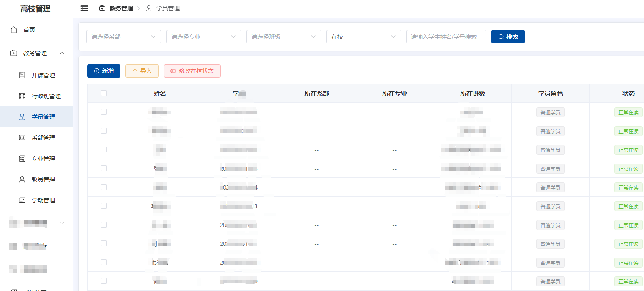The width and height of the screenshot is (644, 291).
Task: Click the 行政班管理 grid icon
Action: tap(22, 96)
